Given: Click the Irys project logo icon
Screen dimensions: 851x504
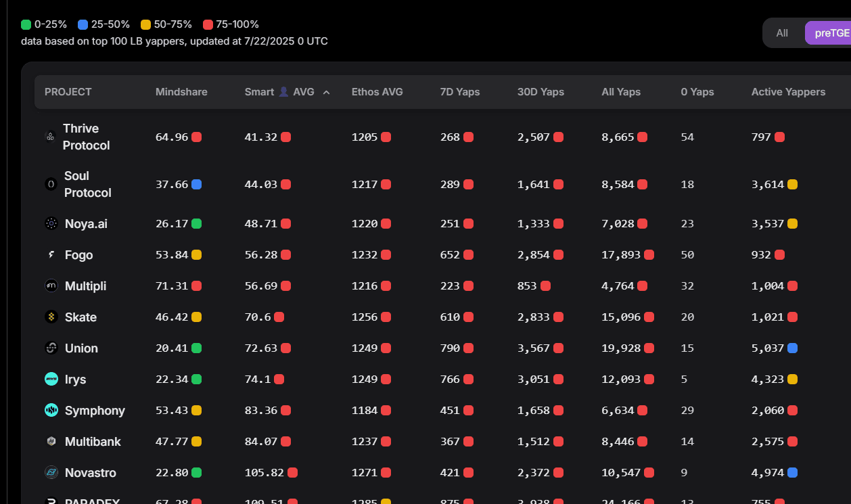Looking at the screenshot, I should (51, 380).
